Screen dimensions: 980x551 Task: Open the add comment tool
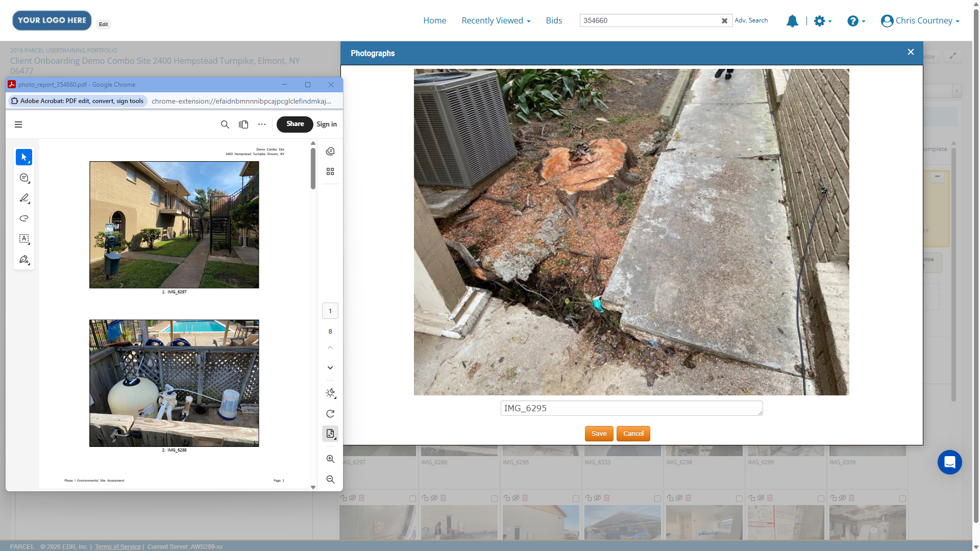point(24,178)
